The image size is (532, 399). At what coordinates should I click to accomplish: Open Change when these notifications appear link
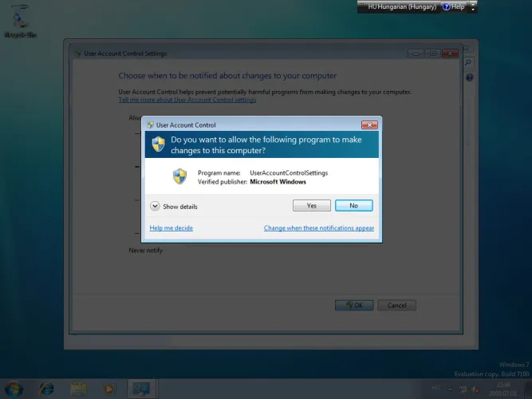[x=319, y=228]
